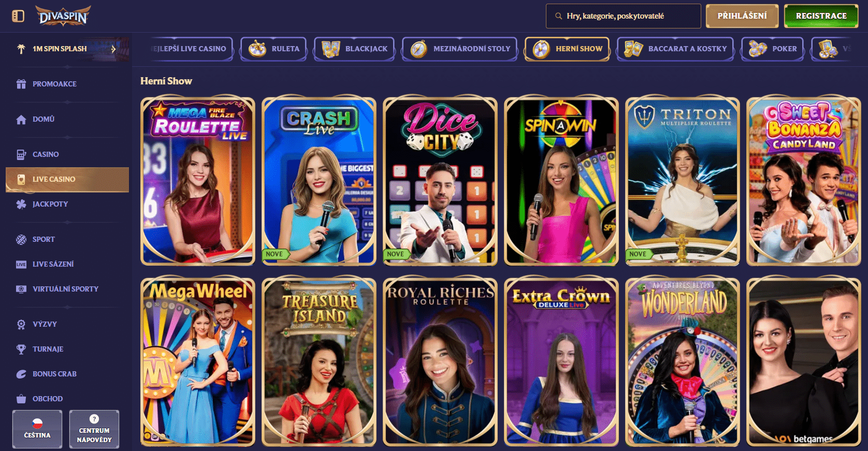Screen dimensions: 868x451
Task: Select Blackjack category tab
Action: 354,49
